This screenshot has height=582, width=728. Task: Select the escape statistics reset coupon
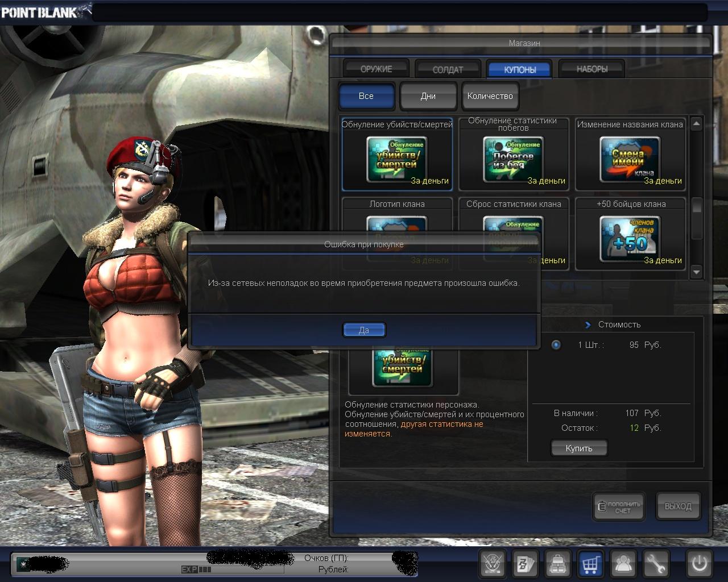coord(514,154)
